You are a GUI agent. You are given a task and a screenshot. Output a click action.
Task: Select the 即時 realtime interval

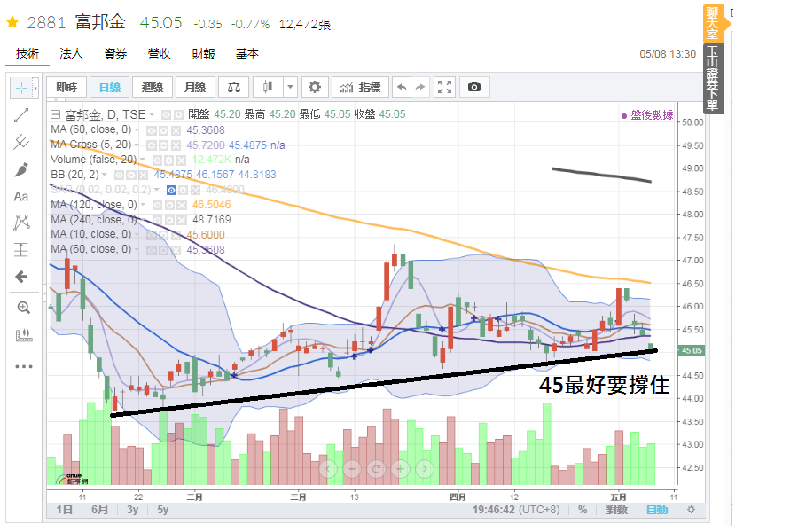[66, 87]
